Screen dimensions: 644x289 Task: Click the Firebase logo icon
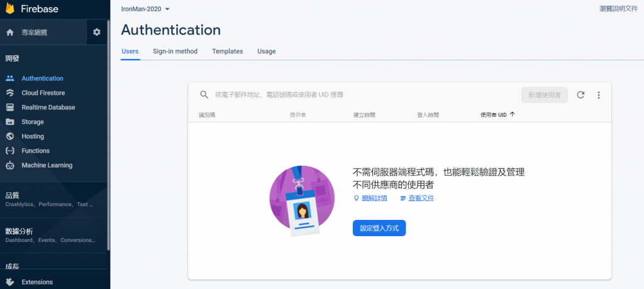10,8
